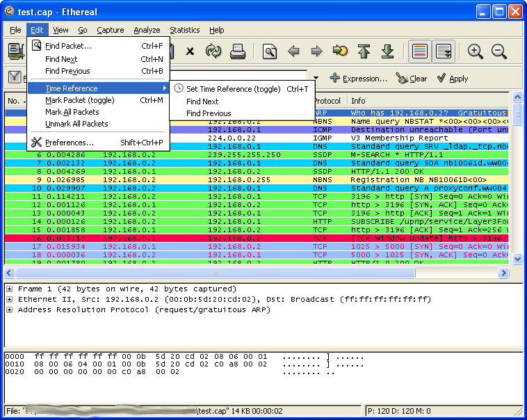
Task: Open Preferences... from Edit menu
Action: point(99,143)
